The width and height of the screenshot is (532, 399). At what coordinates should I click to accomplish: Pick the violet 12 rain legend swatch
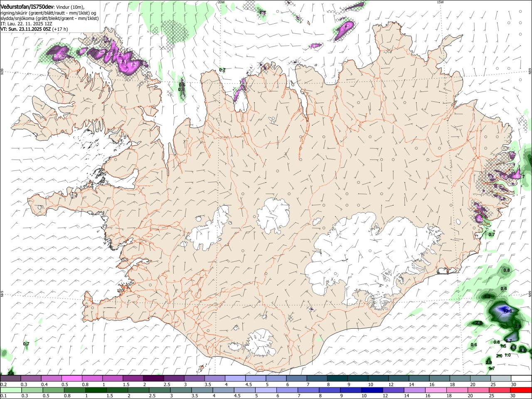tap(394, 390)
